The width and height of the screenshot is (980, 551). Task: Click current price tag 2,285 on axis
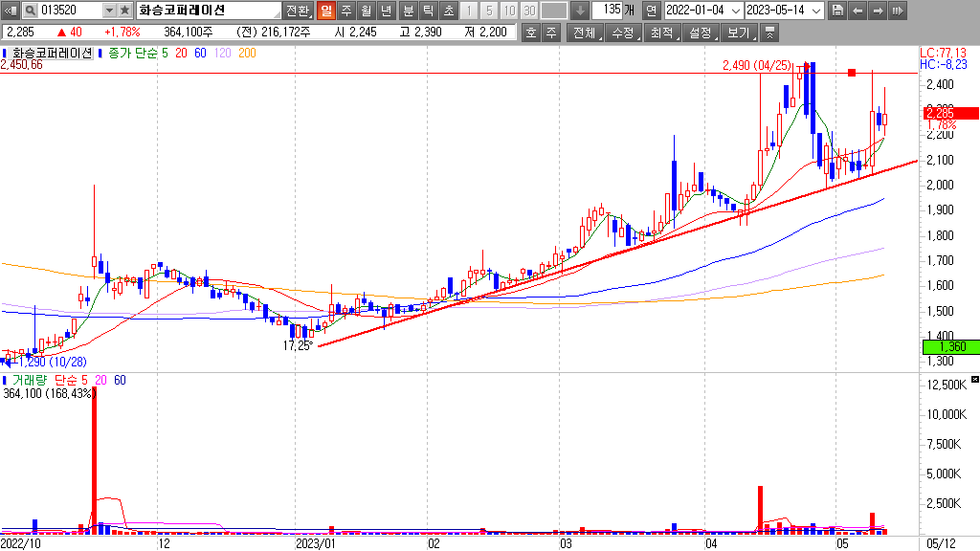[950, 113]
